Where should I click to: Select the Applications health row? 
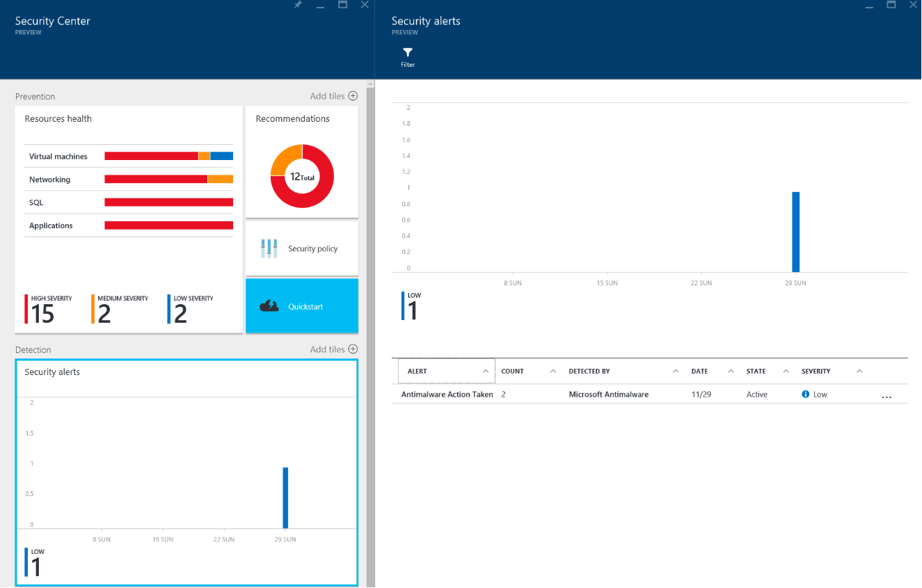129,225
